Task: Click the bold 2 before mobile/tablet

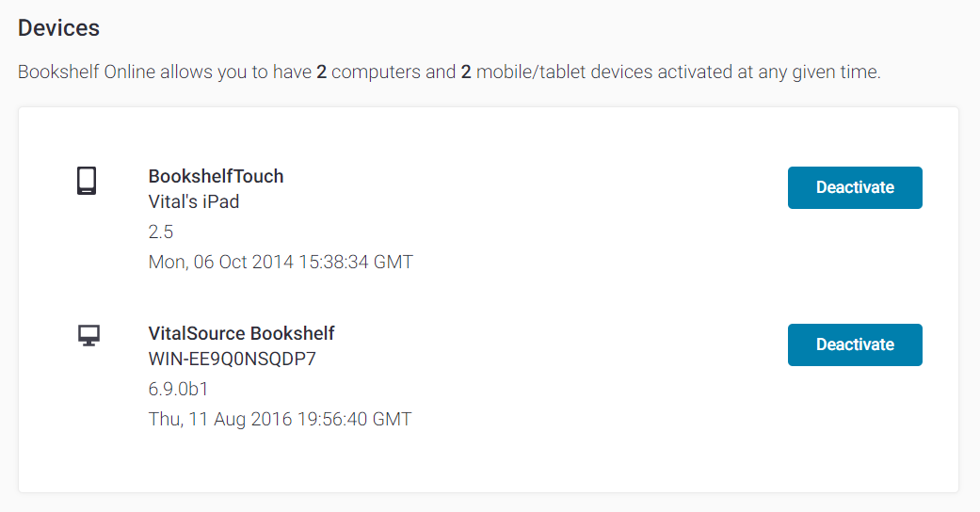Action: tap(466, 72)
